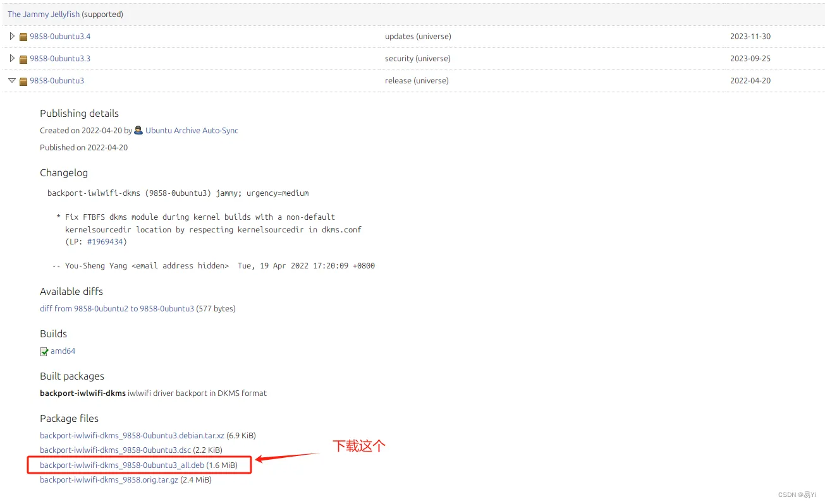Open diff from 9858-0ubuntu2 to 9858-0ubuntu3

(117, 309)
